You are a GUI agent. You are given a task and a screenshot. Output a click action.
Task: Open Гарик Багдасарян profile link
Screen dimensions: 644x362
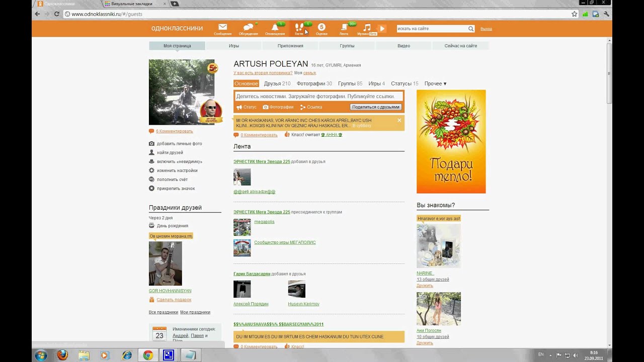pyautogui.click(x=252, y=274)
